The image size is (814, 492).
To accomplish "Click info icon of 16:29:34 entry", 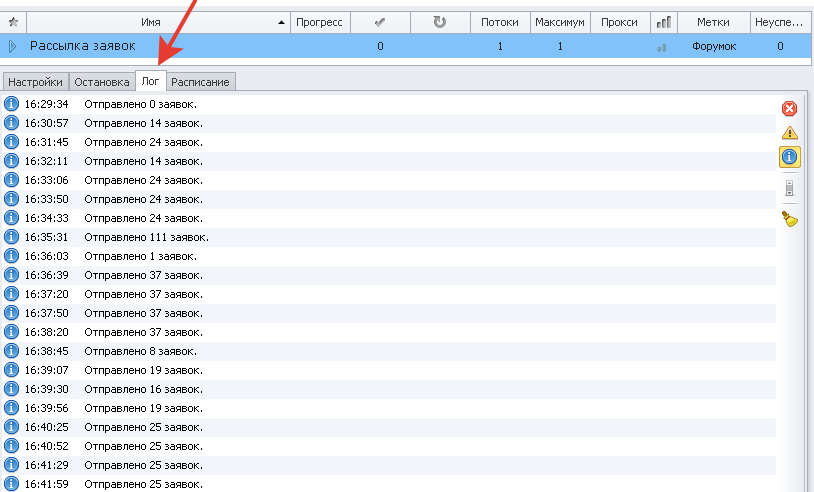I will (x=11, y=104).
